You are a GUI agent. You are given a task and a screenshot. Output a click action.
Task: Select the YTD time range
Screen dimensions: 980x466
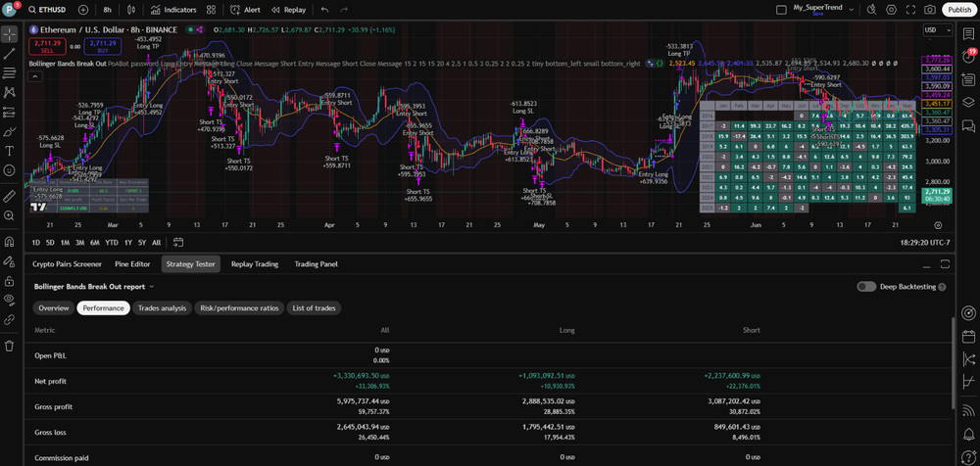pyautogui.click(x=112, y=243)
